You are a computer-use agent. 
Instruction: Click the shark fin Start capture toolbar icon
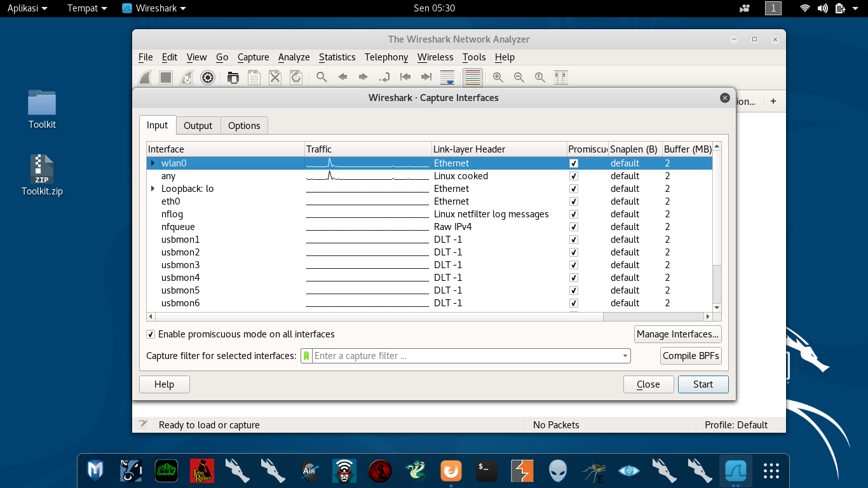tap(145, 78)
